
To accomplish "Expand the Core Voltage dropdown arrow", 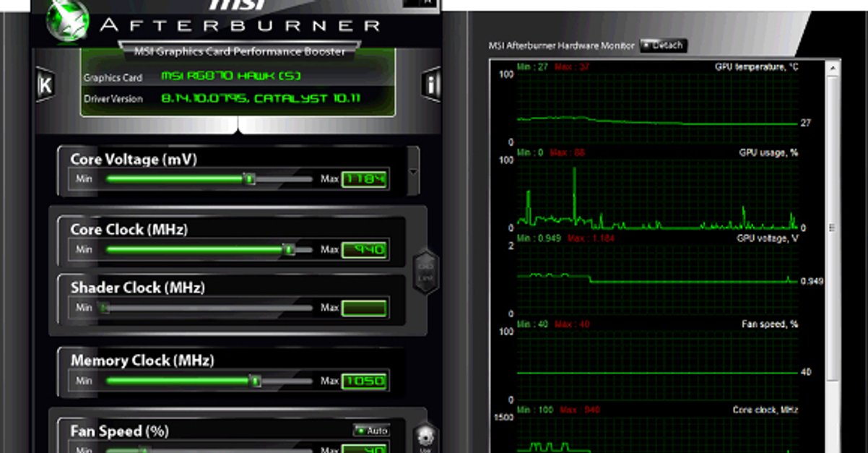I will (x=413, y=172).
